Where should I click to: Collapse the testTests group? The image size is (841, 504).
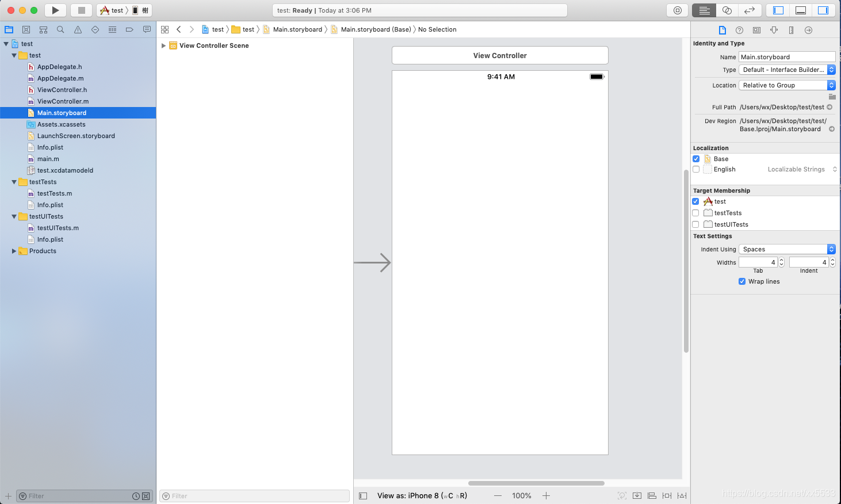coord(14,182)
